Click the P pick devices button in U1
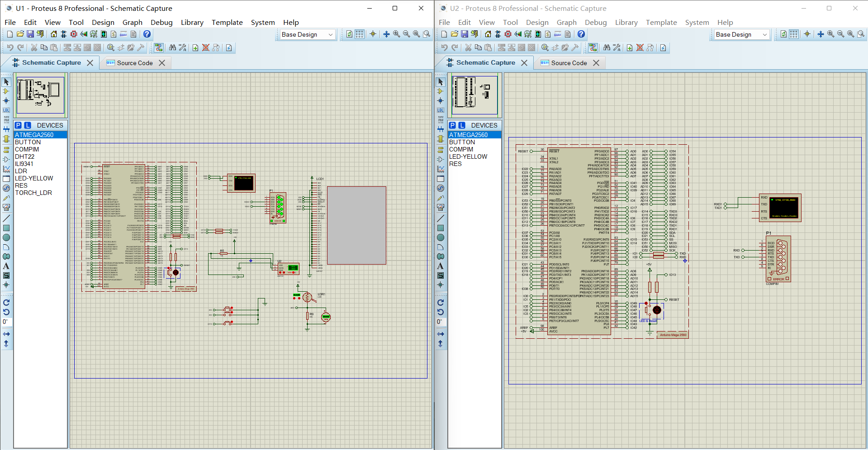This screenshot has height=450, width=868. pyautogui.click(x=18, y=125)
